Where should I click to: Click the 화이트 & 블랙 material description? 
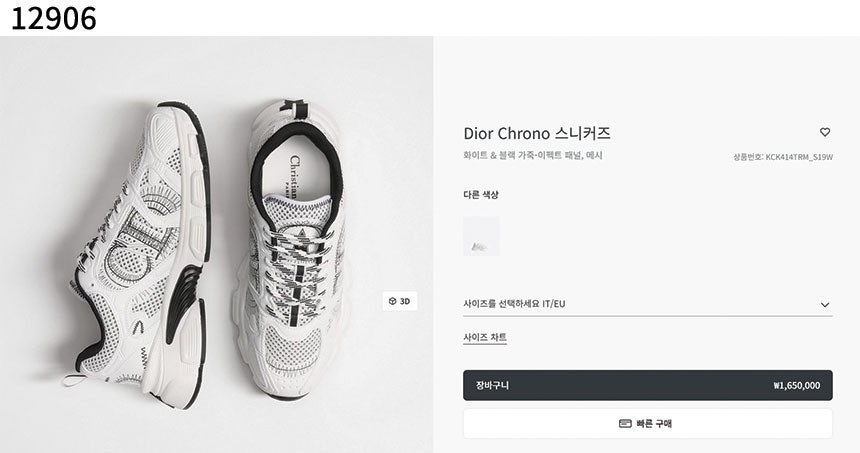[532, 156]
